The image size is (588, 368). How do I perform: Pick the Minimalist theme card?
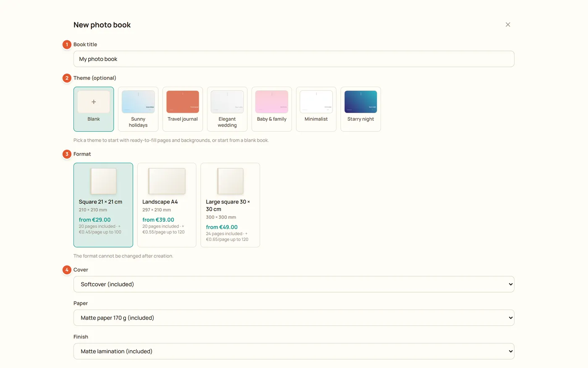[x=316, y=109]
